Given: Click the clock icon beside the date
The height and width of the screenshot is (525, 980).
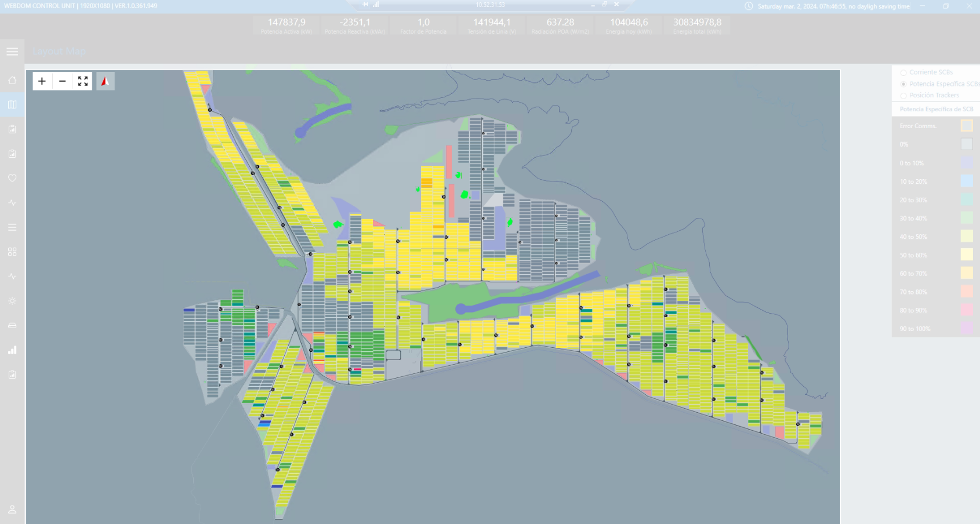Looking at the screenshot, I should (x=749, y=6).
